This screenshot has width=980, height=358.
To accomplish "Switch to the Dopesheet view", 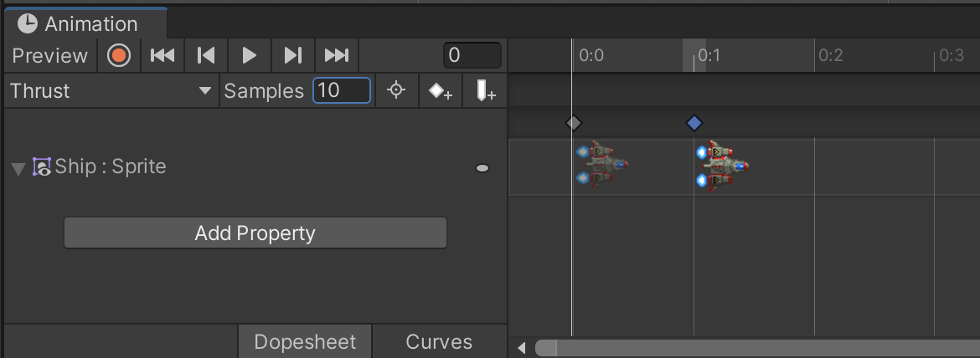I will (x=305, y=341).
